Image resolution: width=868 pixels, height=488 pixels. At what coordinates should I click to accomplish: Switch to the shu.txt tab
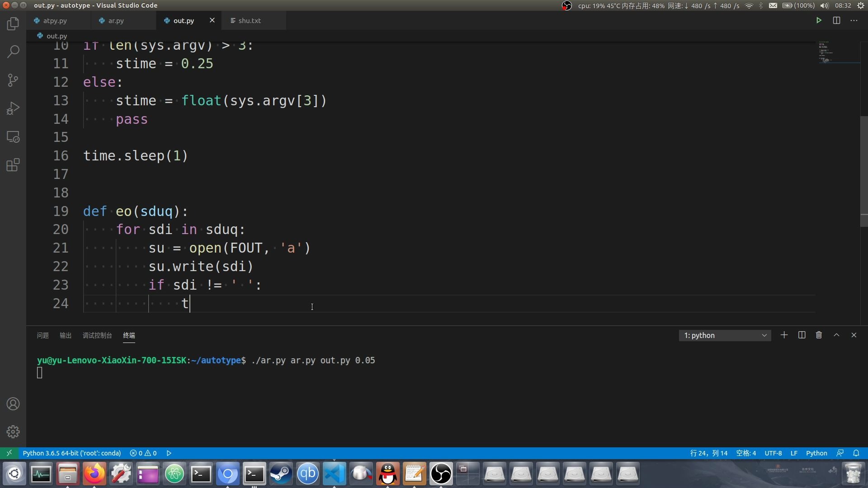250,21
